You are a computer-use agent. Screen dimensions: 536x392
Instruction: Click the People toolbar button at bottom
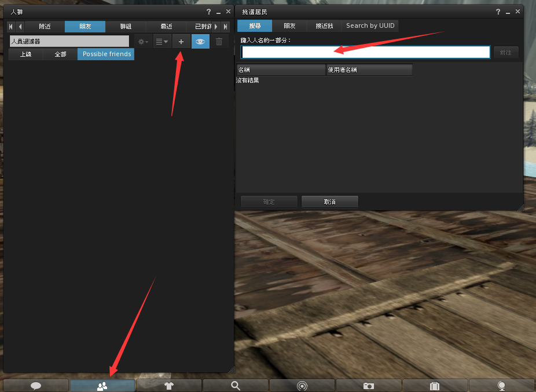pyautogui.click(x=102, y=386)
